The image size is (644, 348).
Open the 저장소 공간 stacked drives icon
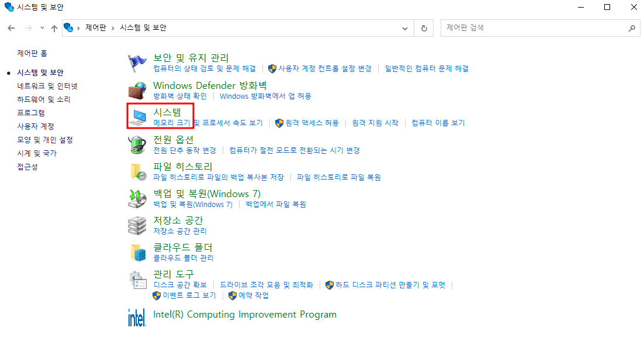pos(137,226)
